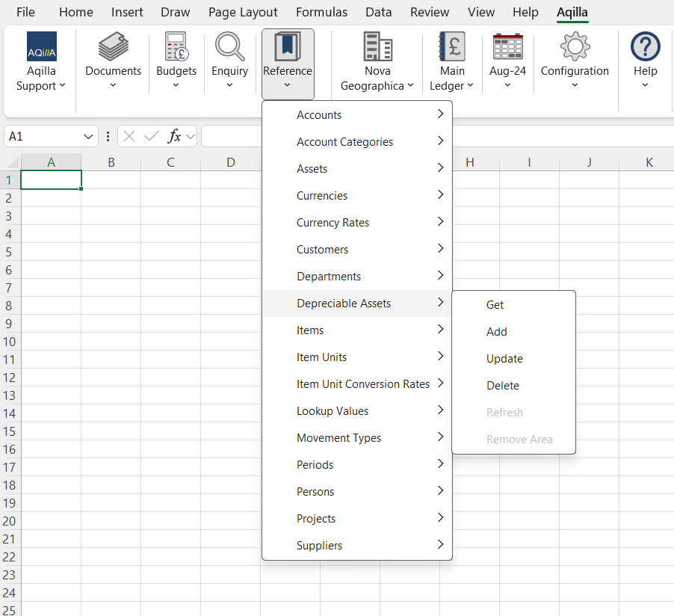Expand the Name Box dropdown arrow
This screenshot has width=674, height=616.
tap(89, 137)
